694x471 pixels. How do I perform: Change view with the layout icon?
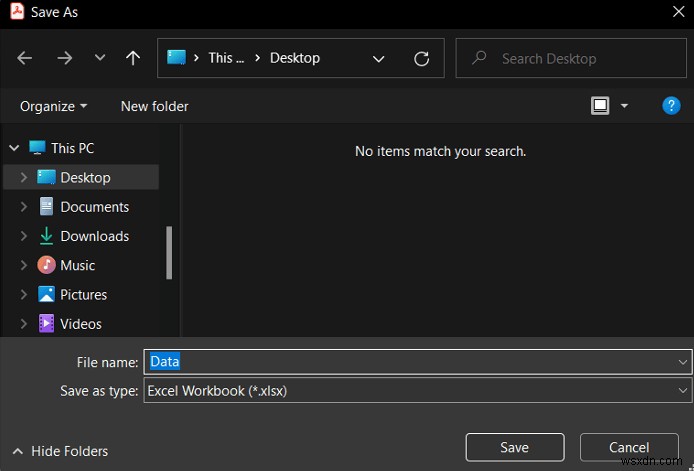[x=600, y=106]
